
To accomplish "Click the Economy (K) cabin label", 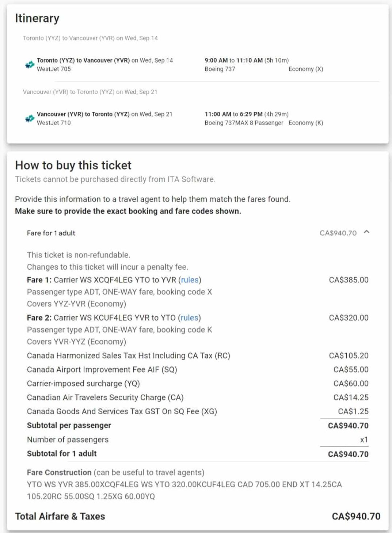I will tap(305, 123).
